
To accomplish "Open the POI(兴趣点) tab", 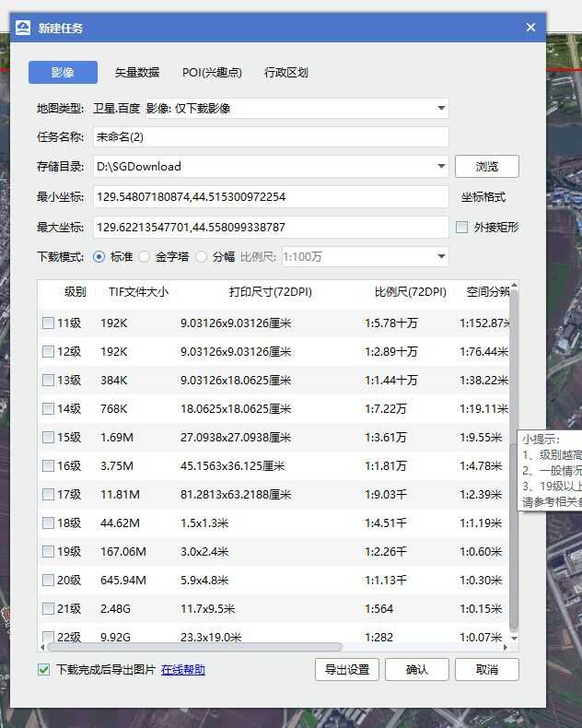I will (212, 73).
